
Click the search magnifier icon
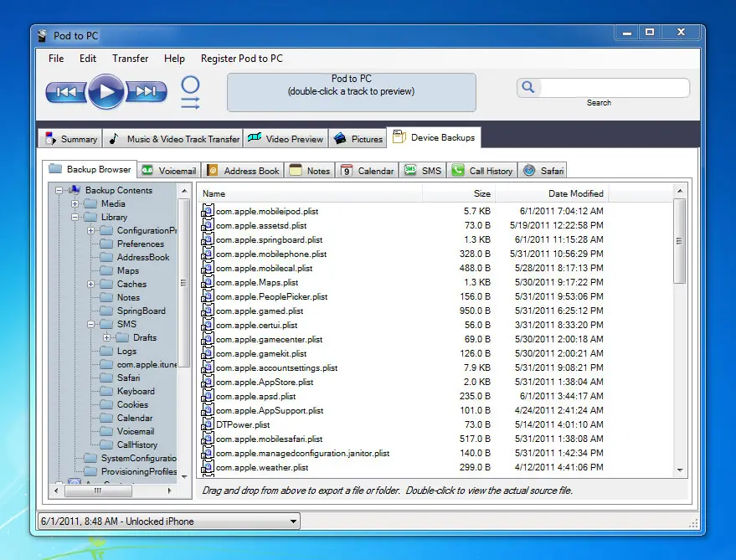(x=528, y=87)
